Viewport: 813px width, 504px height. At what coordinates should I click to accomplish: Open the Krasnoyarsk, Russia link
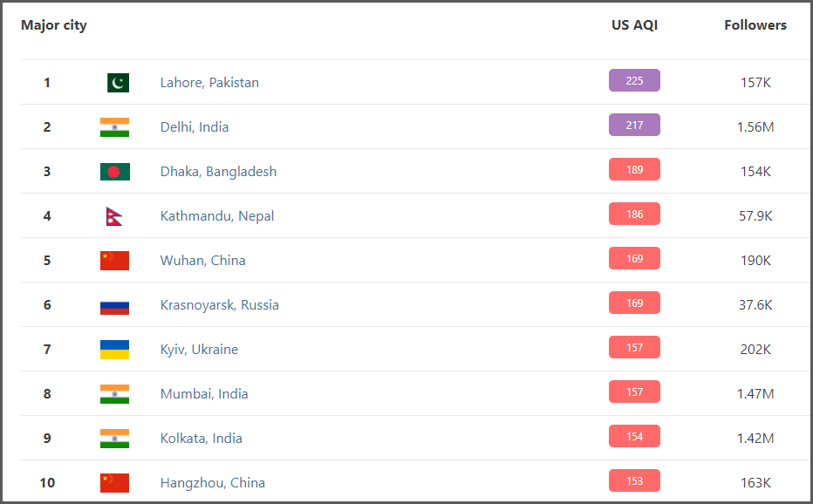coord(219,305)
